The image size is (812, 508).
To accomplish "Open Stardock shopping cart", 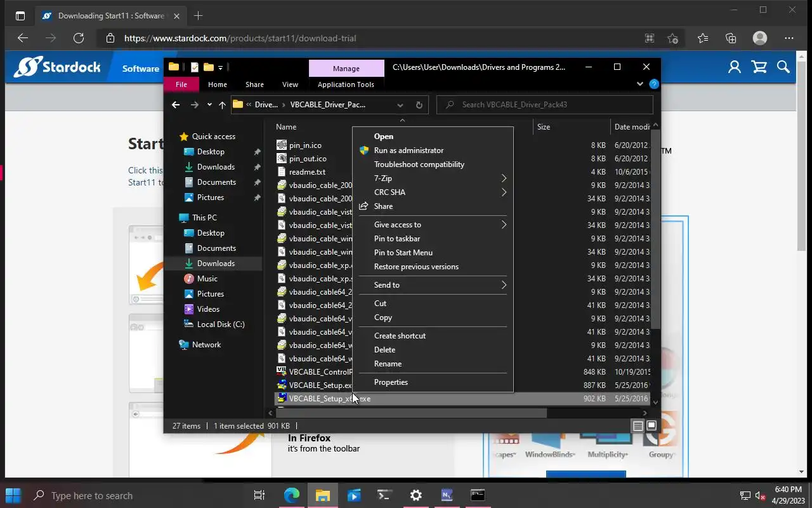I will point(759,67).
